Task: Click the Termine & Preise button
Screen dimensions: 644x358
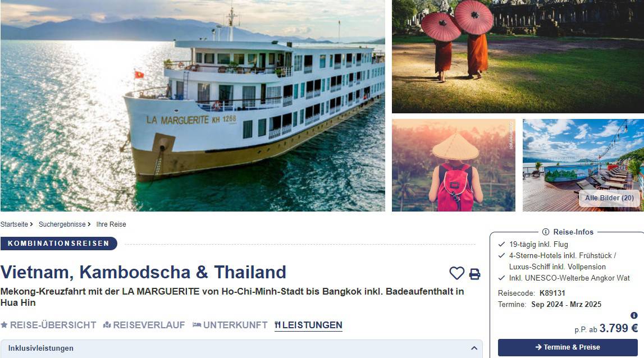Action: coord(568,347)
